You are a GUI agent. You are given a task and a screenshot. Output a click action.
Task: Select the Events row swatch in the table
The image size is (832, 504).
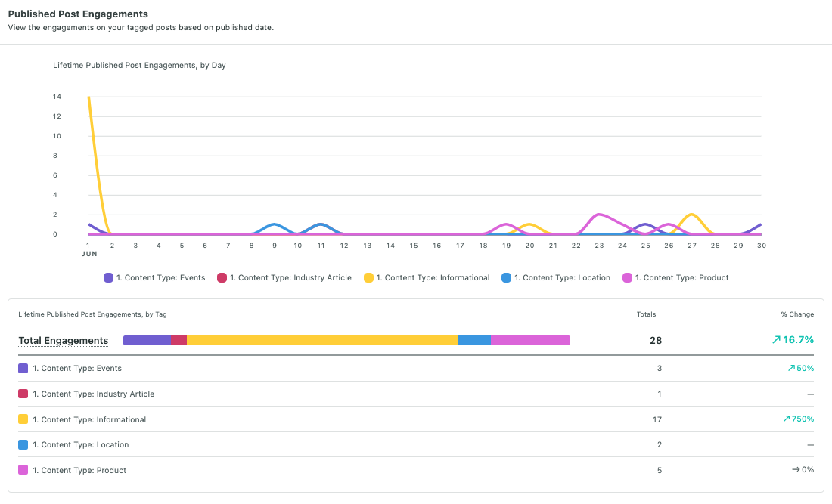pyautogui.click(x=23, y=368)
